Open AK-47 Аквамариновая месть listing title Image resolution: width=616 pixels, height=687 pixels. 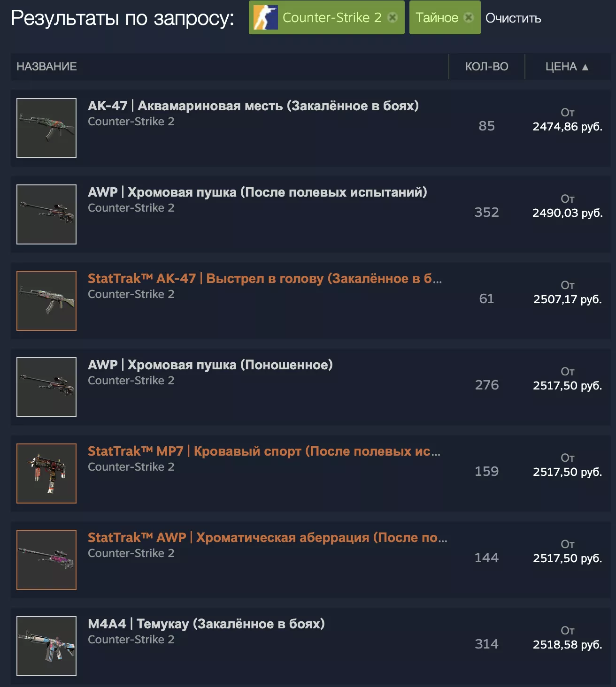253,106
